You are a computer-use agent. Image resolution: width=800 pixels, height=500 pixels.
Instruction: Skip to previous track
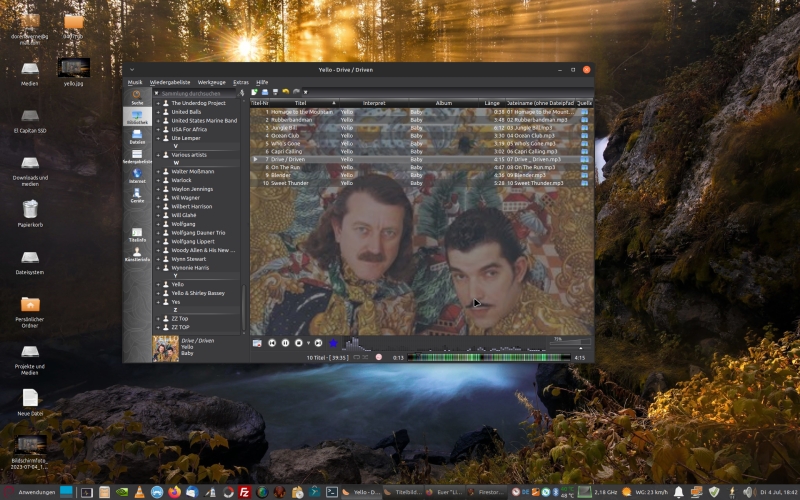272,343
